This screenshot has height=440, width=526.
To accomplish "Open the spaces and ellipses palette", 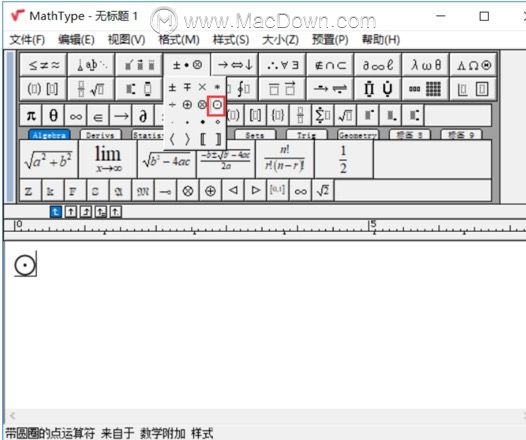I will (x=91, y=65).
